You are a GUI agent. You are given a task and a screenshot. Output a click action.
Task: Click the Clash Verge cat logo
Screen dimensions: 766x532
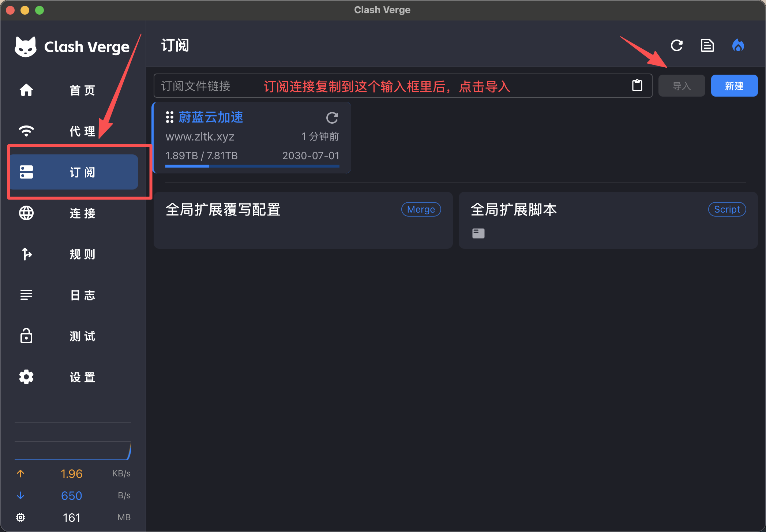26,47
